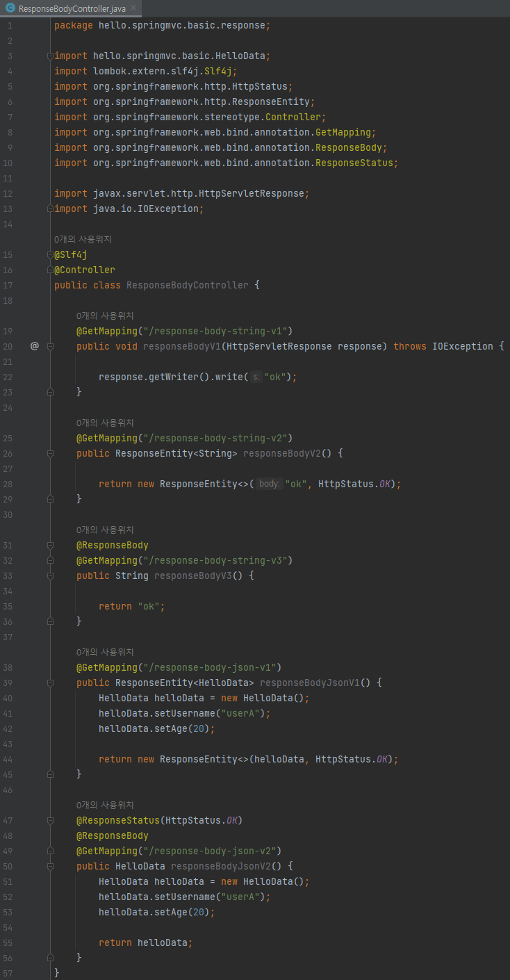Click the 's:' parameter hint on line 22
The image size is (510, 980).
click(x=256, y=377)
